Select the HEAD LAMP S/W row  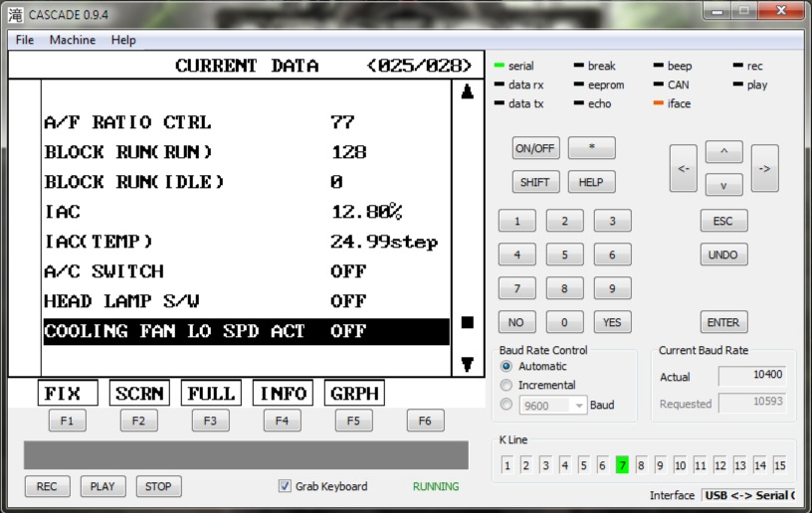pyautogui.click(x=246, y=301)
